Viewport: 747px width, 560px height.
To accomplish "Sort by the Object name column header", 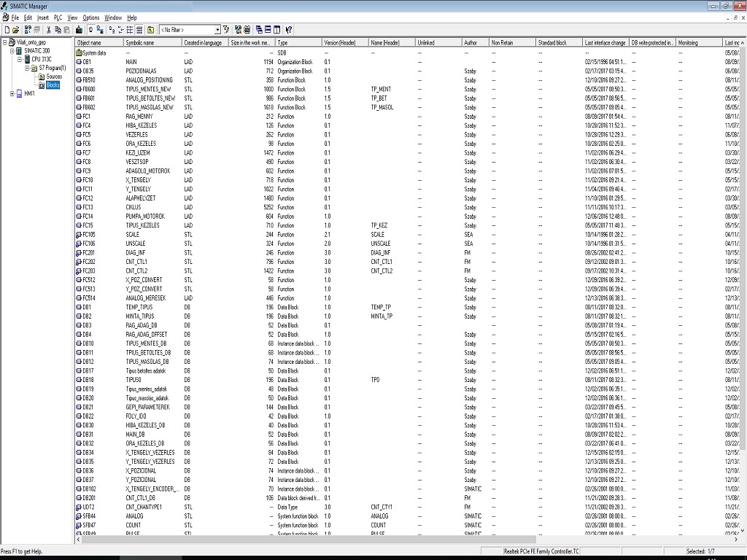I will click(99, 42).
